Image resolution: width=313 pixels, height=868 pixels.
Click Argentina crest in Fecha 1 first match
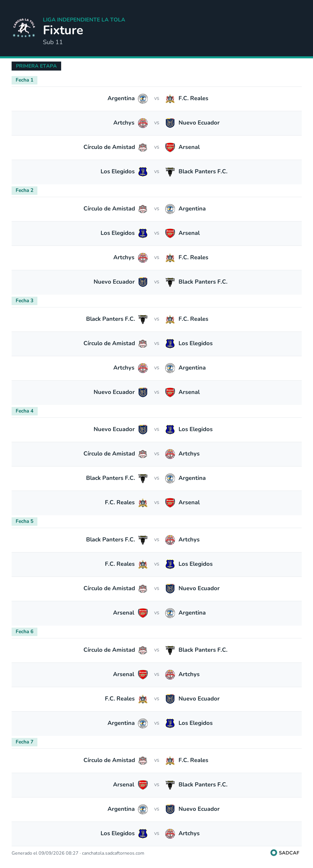[x=143, y=99]
